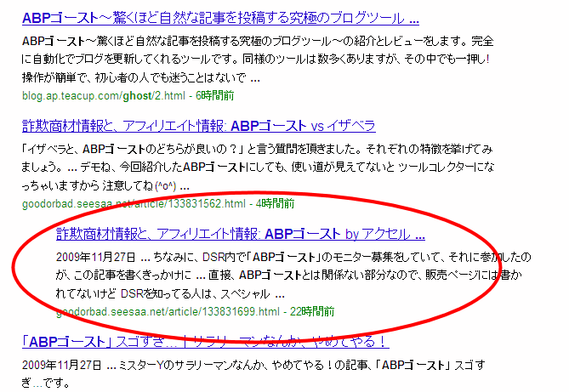The image size is (569, 392).
Task: Click the snippet starting '2009年11月27日 ... ミスターYのサラリーマン'
Action: tap(253, 374)
